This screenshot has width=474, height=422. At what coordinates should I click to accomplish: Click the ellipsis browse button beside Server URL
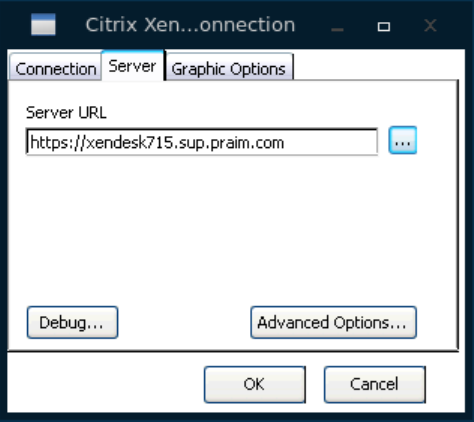click(x=403, y=140)
